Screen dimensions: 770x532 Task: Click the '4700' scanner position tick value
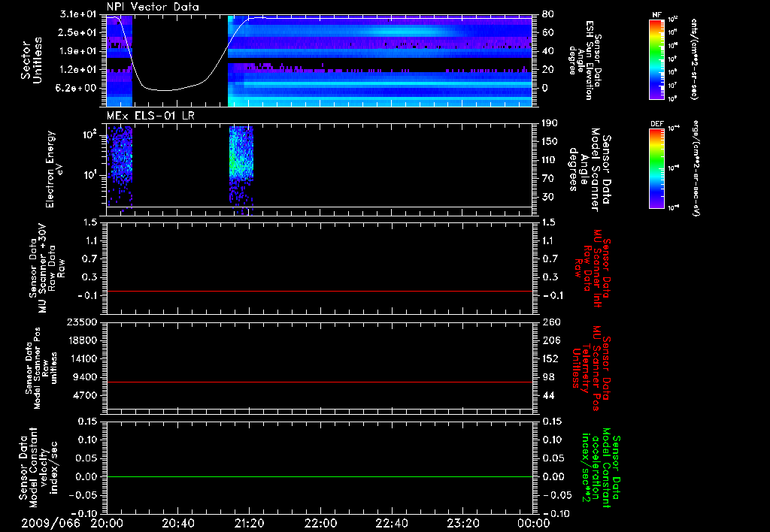pyautogui.click(x=84, y=395)
